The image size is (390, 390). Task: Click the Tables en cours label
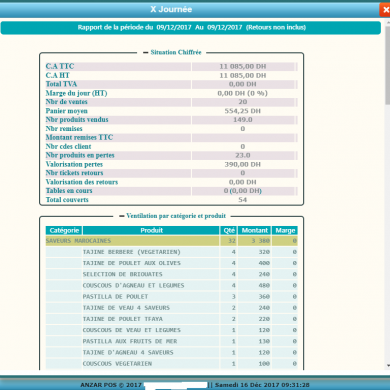point(69,191)
